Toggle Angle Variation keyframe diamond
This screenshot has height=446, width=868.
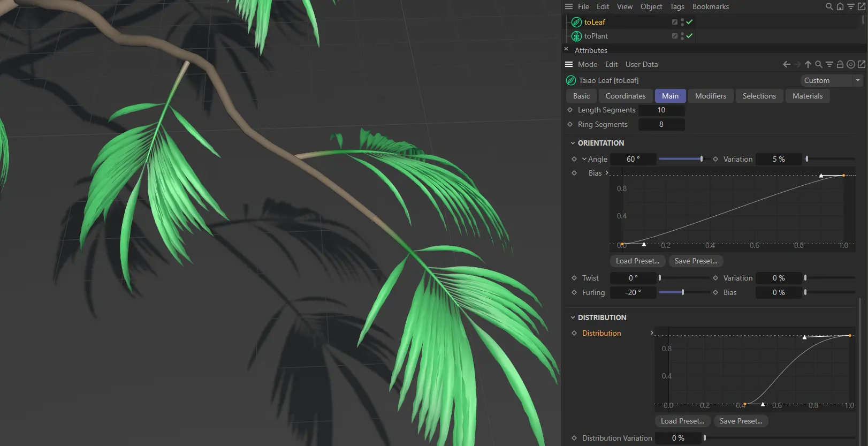[x=715, y=159]
